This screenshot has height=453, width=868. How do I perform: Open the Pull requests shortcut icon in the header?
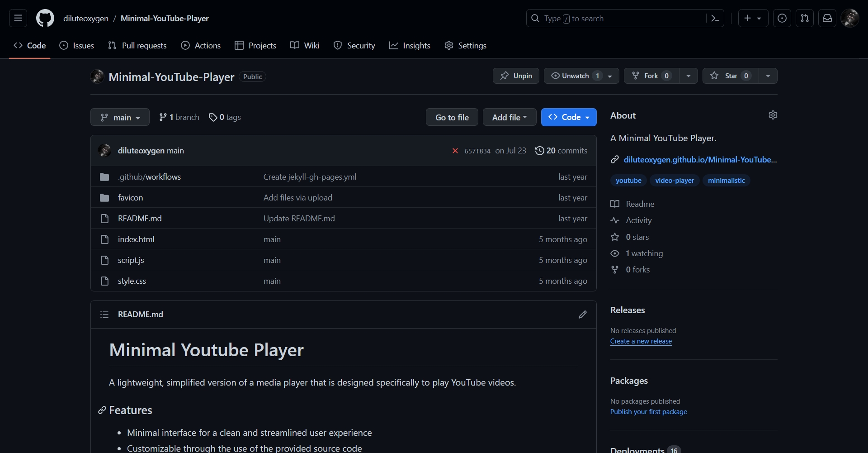pos(805,18)
